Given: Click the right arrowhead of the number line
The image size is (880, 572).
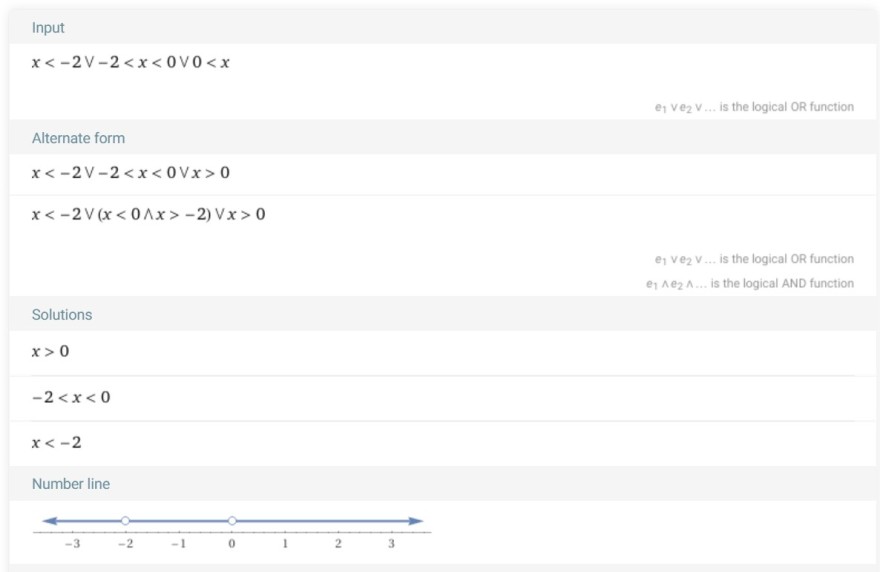Looking at the screenshot, I should [x=416, y=521].
